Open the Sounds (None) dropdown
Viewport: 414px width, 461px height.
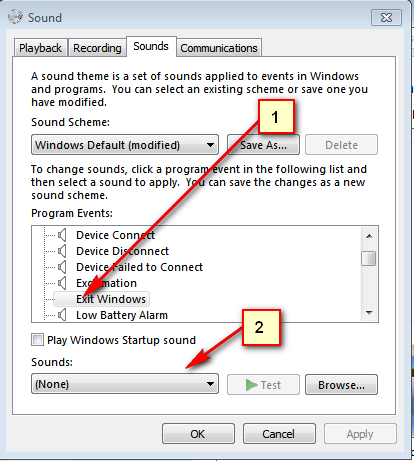[x=125, y=384]
